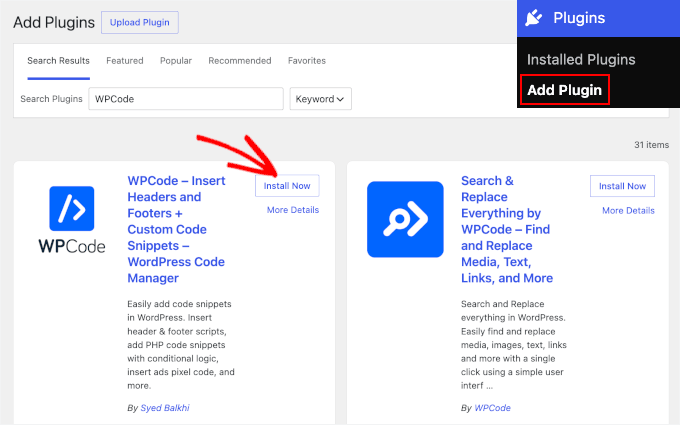Click the Syed Balkhi author link
680x425 pixels.
[165, 408]
